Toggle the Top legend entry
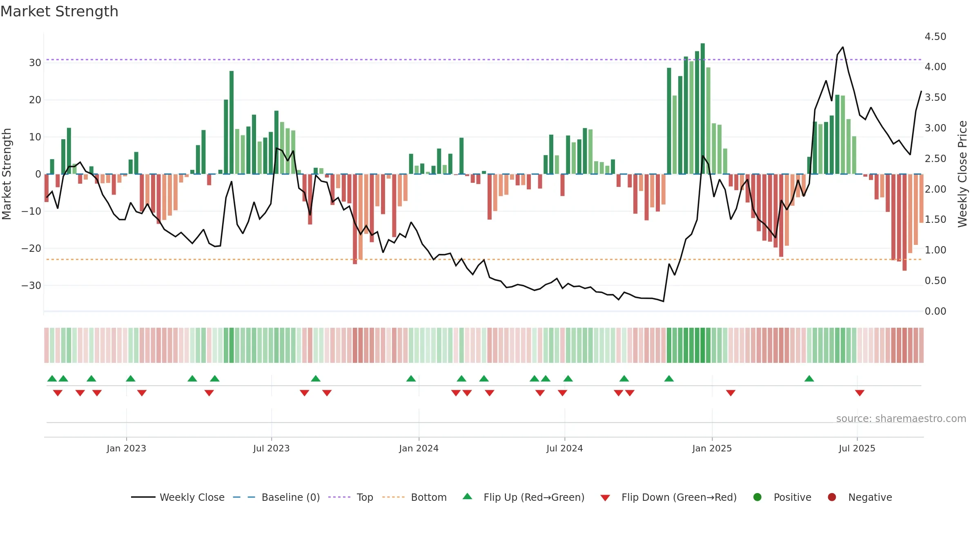The width and height of the screenshot is (980, 551). [x=351, y=497]
